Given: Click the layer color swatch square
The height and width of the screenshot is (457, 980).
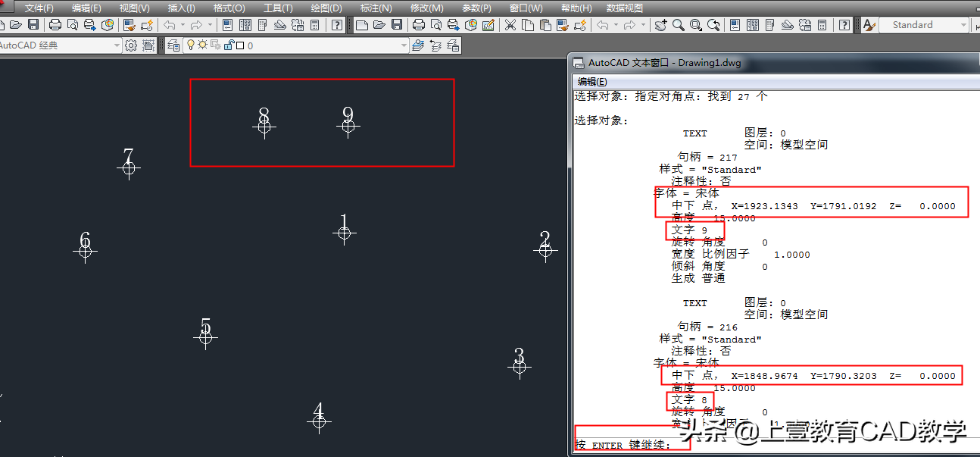Looking at the screenshot, I should tap(241, 45).
